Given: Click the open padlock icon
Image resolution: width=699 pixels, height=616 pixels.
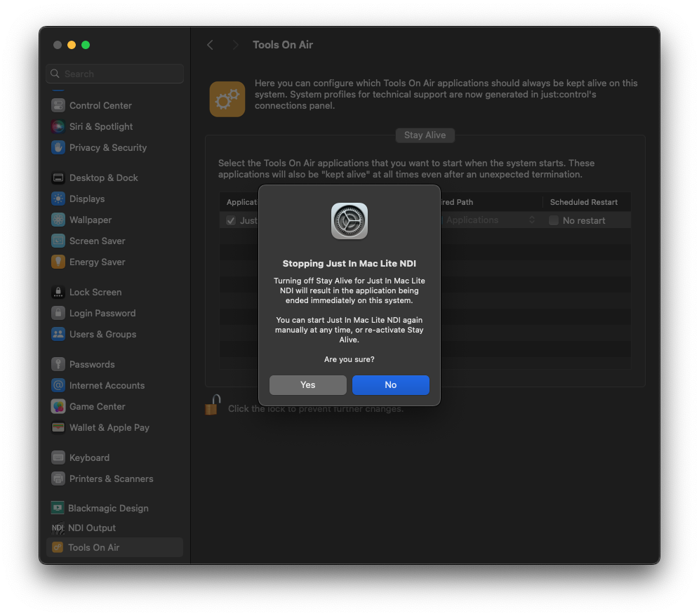Looking at the screenshot, I should 213,405.
